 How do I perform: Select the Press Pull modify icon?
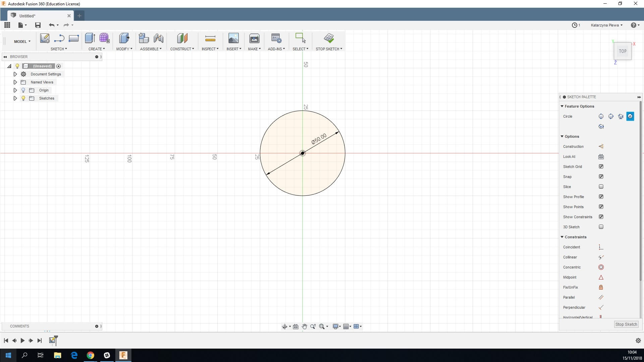(124, 38)
